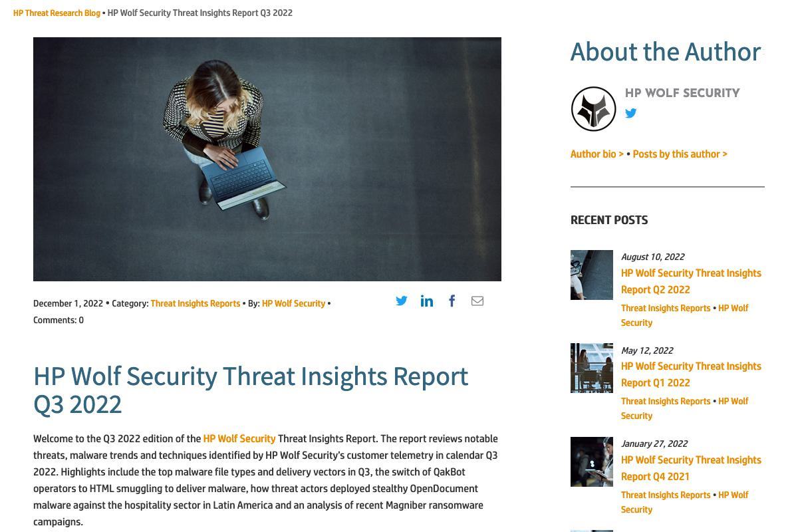Open the author's Twitter profile icon
Image resolution: width=798 pixels, height=532 pixels.
[631, 113]
